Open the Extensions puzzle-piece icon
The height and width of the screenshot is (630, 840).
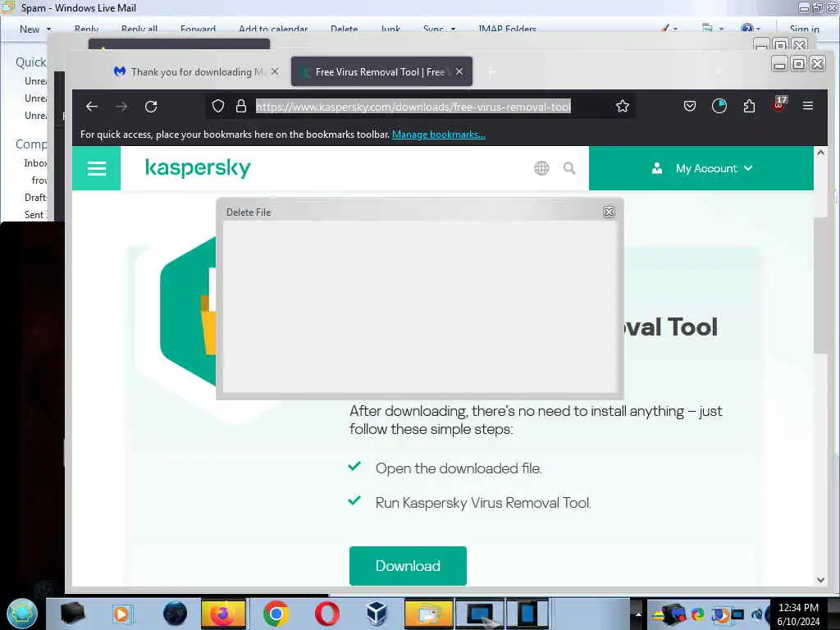[x=749, y=106]
